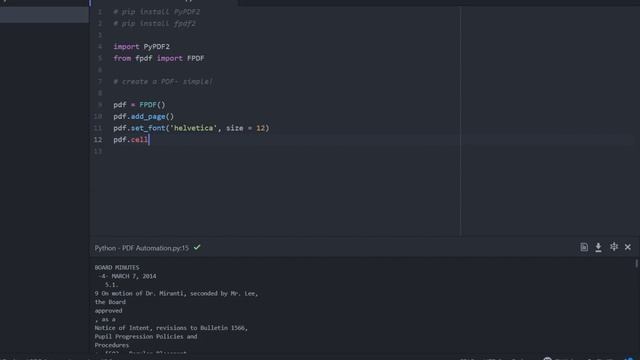
Task: Click the output panel vertical scrollbar thumb
Action: click(x=636, y=264)
